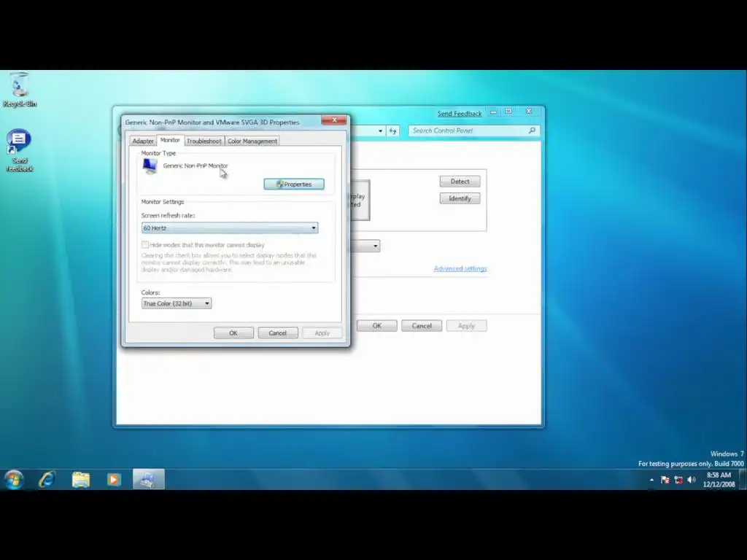The width and height of the screenshot is (747, 560).
Task: Click OK in the Control Panel window
Action: coord(377,326)
